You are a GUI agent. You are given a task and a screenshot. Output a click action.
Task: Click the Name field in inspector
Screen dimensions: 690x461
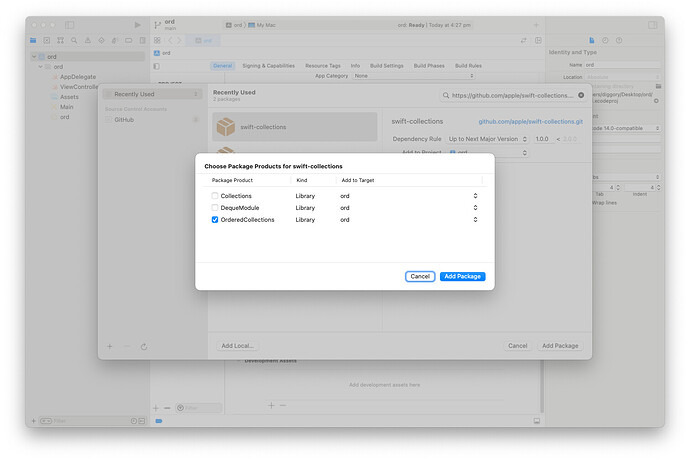pos(622,65)
